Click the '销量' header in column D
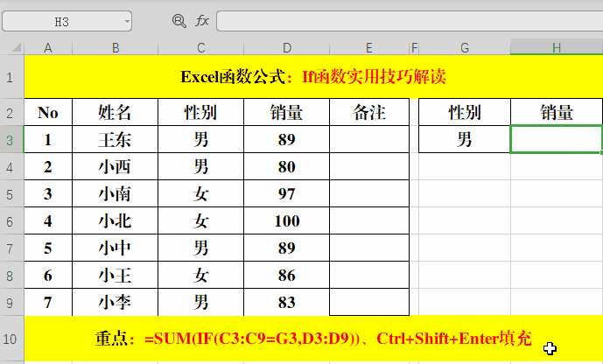Image resolution: width=603 pixels, height=364 pixels. [x=286, y=112]
